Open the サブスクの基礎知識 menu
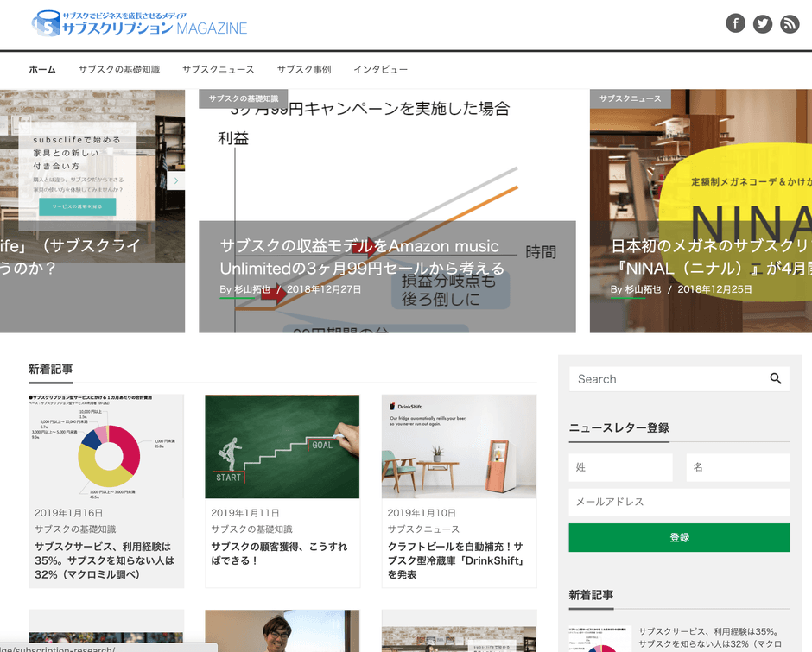 coord(119,70)
